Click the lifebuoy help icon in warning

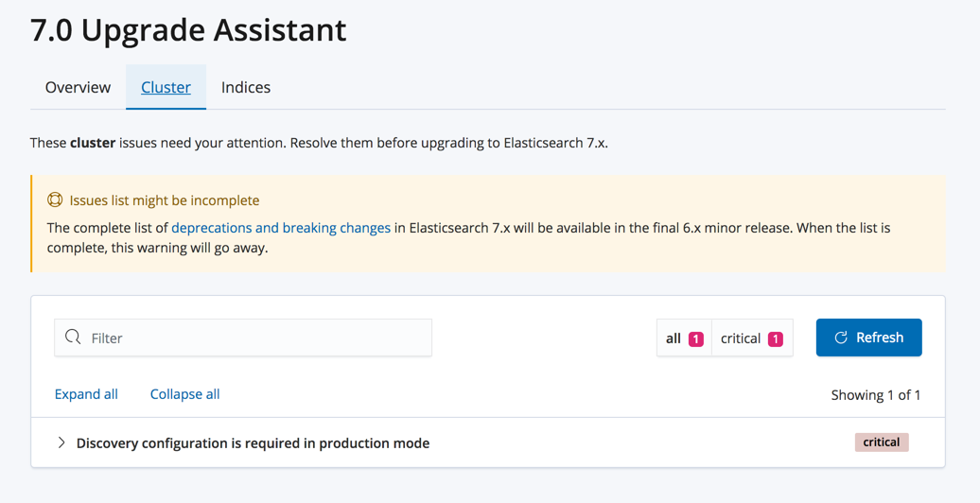[55, 200]
